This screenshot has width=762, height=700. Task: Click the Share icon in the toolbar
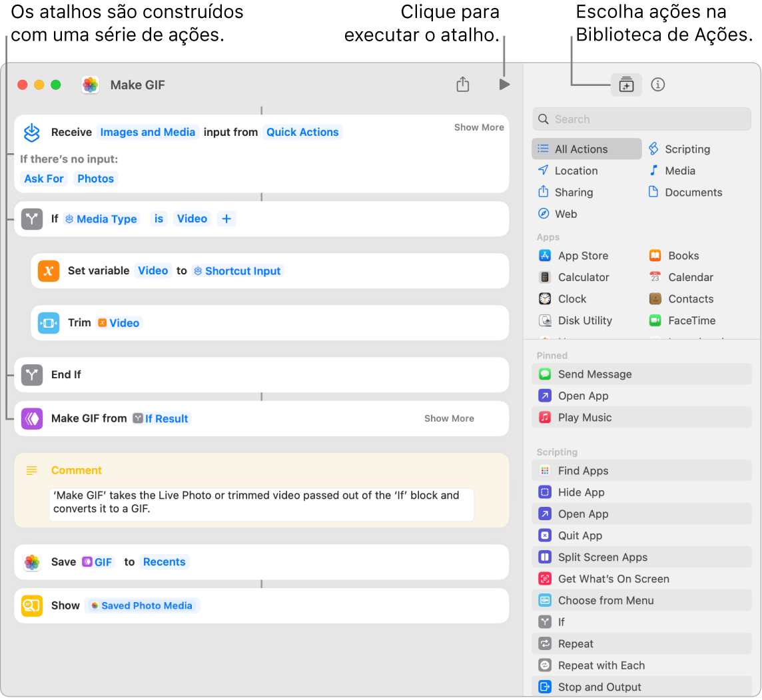(x=462, y=85)
